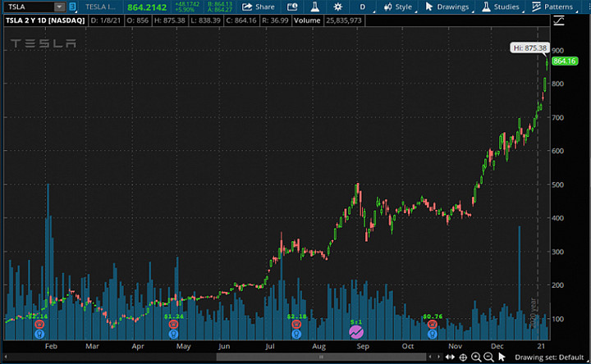Click the 864.2142 last price
591x364 pixels.
tap(147, 7)
